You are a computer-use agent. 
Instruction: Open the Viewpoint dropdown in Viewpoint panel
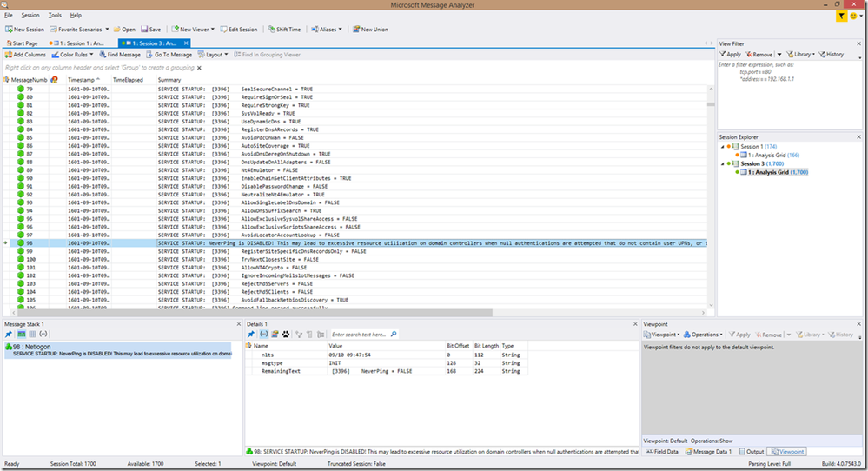pos(662,335)
